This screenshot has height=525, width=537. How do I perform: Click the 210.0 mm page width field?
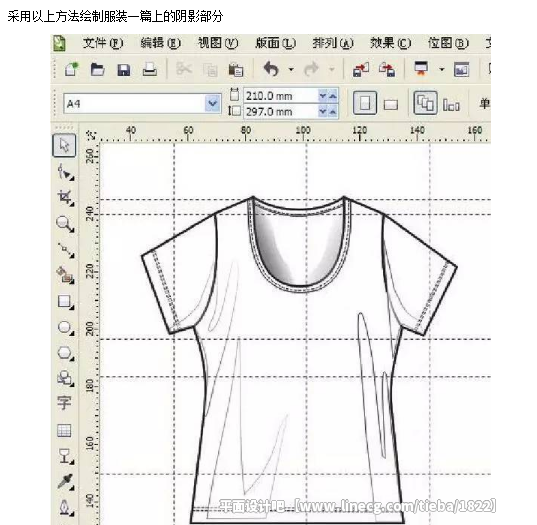pos(281,96)
